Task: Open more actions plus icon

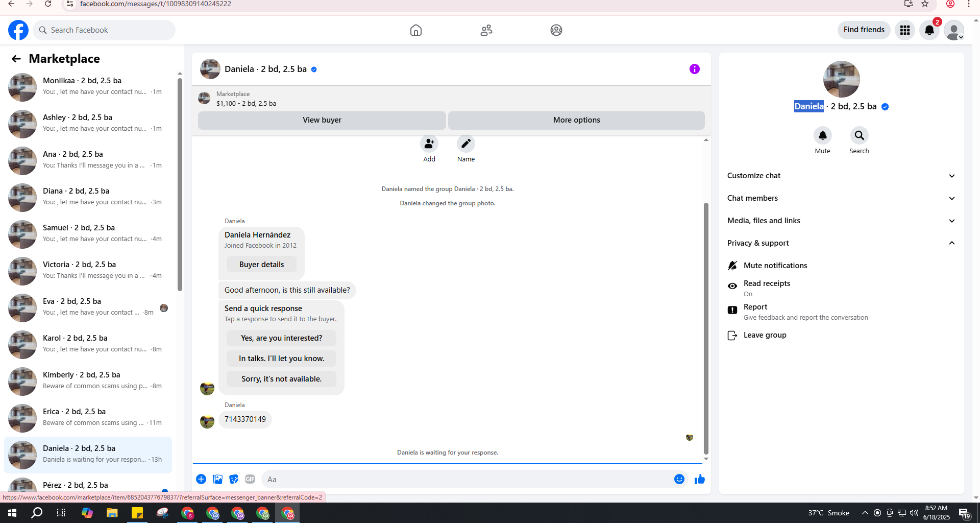Action: point(201,479)
